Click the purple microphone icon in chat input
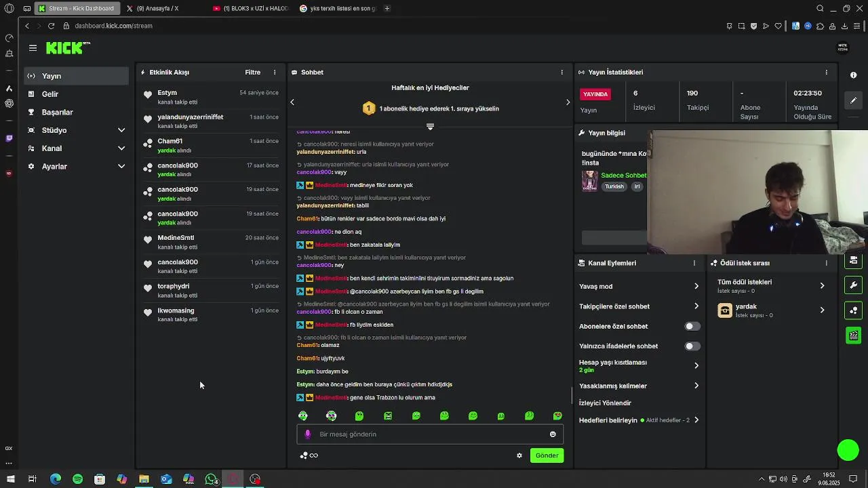Image resolution: width=868 pixels, height=488 pixels. 307,434
